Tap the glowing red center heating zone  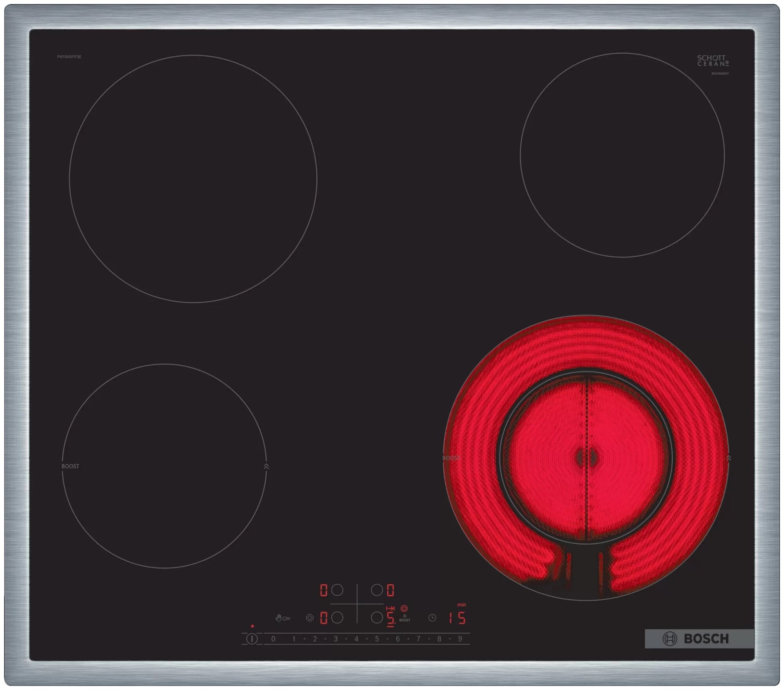coord(586,458)
